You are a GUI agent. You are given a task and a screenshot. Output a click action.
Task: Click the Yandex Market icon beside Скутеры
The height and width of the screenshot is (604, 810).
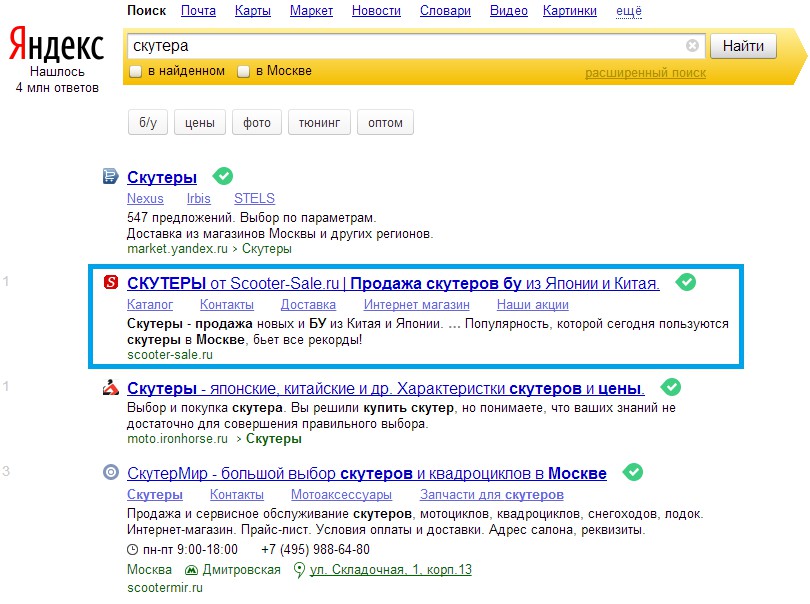coord(110,176)
